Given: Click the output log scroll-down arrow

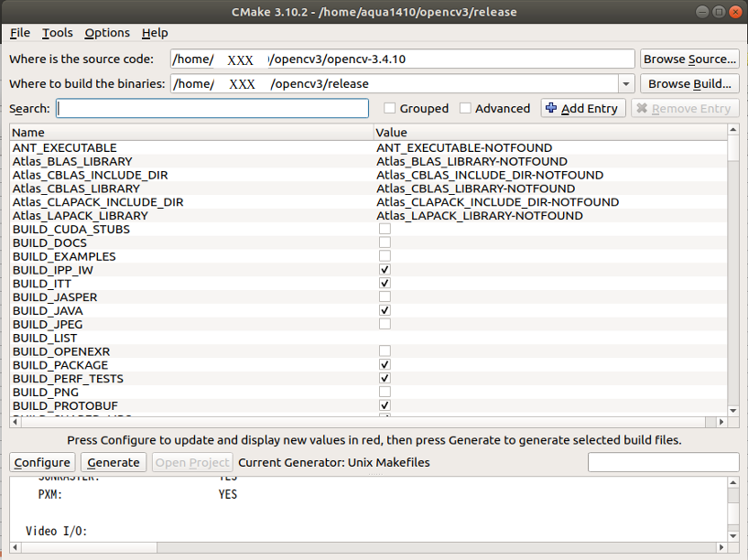Looking at the screenshot, I should (x=733, y=536).
